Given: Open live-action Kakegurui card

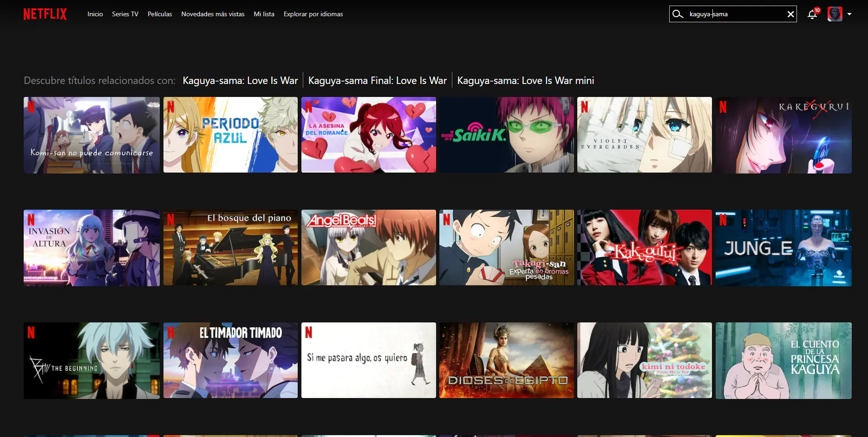Looking at the screenshot, I should point(645,248).
